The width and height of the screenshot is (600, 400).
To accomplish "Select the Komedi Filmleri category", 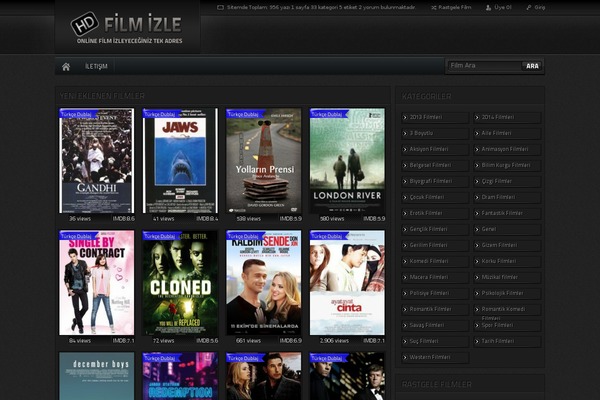I will click(x=435, y=261).
